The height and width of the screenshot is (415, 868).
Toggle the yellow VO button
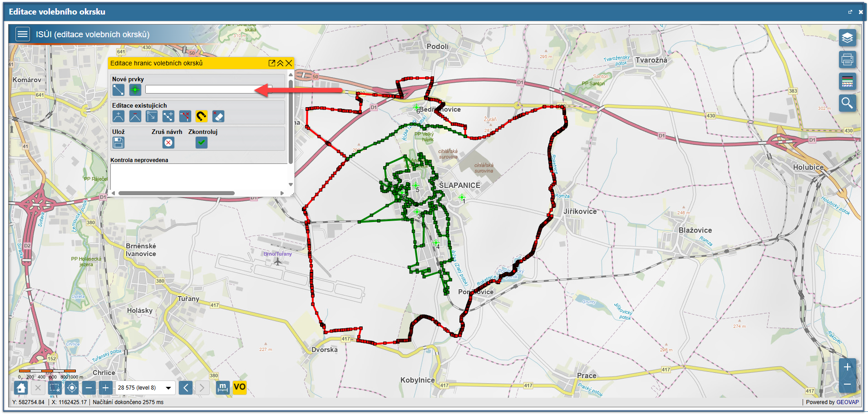tap(239, 387)
